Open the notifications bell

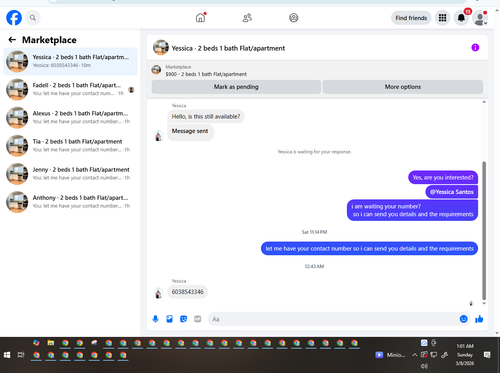pyautogui.click(x=461, y=18)
